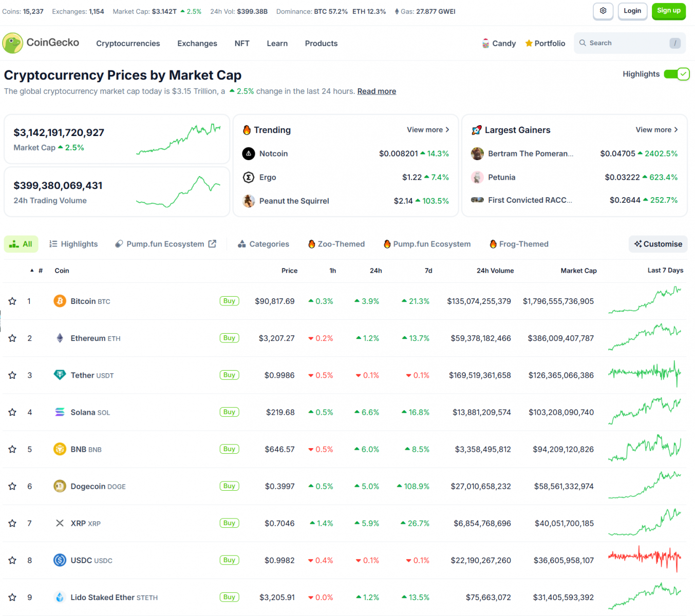This screenshot has height=616, width=695.
Task: Favorite XRP with its star
Action: point(12,523)
